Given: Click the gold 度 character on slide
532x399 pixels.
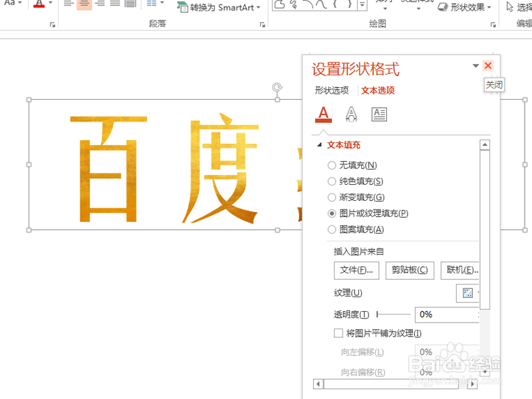Looking at the screenshot, I should (221, 168).
